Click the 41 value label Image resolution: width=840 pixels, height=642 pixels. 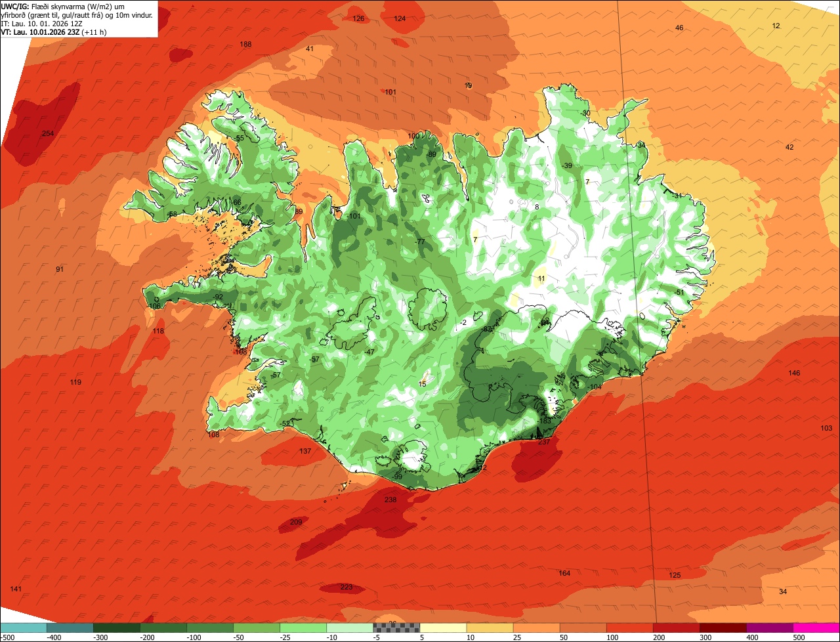tap(310, 49)
